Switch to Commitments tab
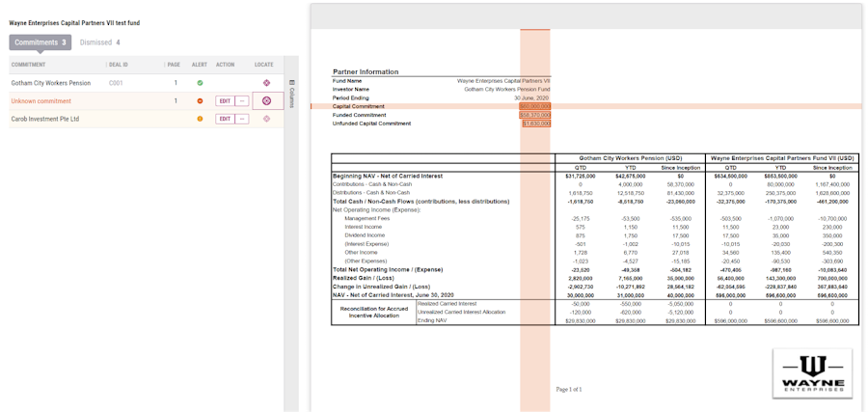 [40, 42]
